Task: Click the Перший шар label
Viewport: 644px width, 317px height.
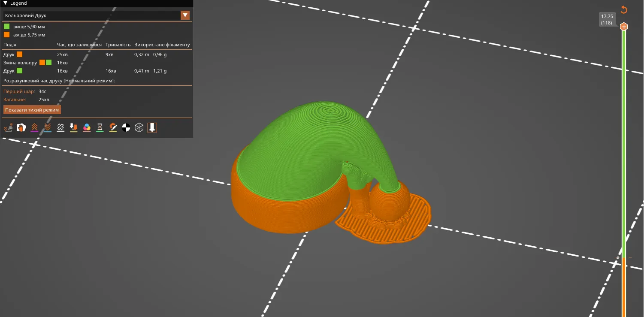Action: pyautogui.click(x=19, y=91)
